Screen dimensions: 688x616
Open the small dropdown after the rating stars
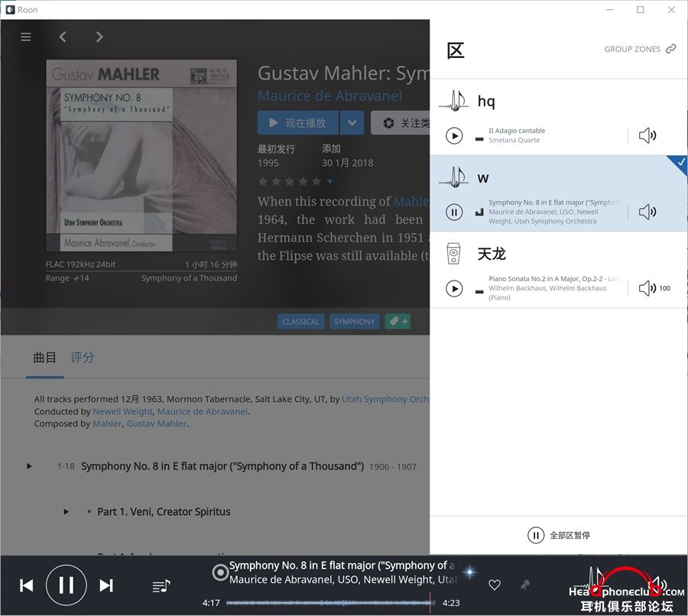tap(330, 182)
